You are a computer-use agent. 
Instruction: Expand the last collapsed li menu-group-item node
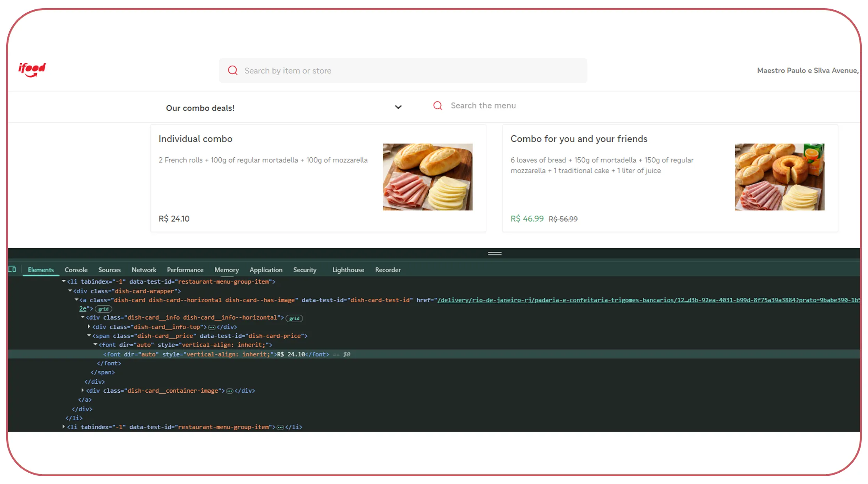63,427
